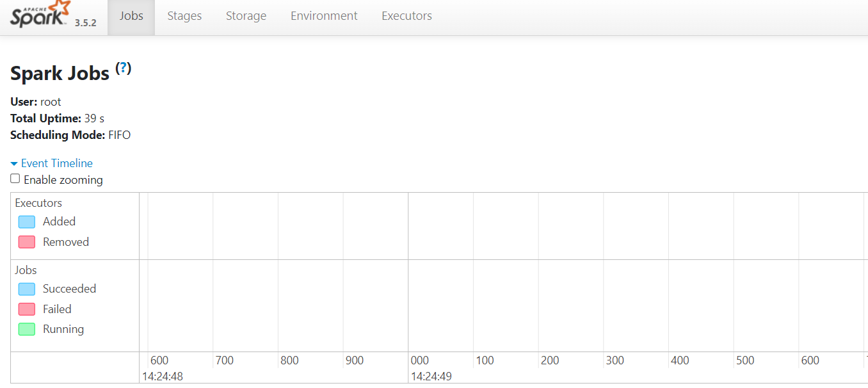
Task: Click the blue Added executors swatch
Action: click(x=27, y=222)
